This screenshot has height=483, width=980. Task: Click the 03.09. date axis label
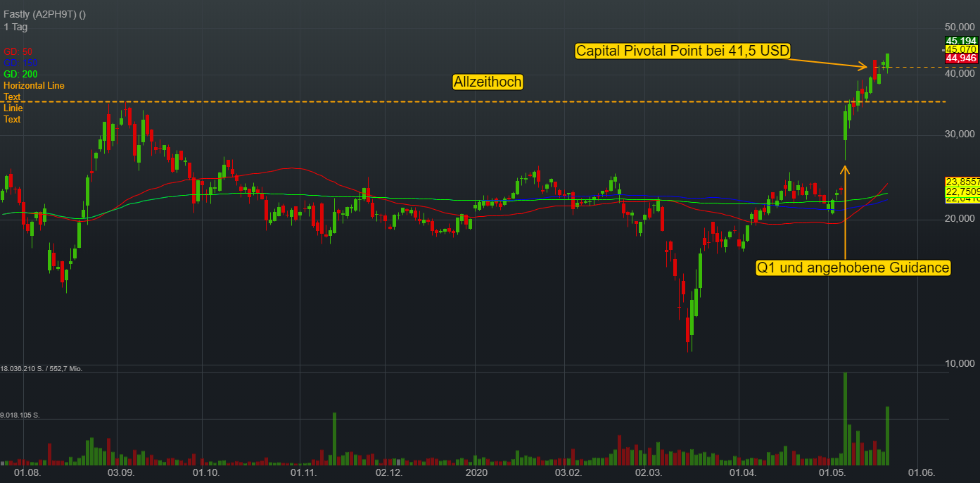[120, 472]
